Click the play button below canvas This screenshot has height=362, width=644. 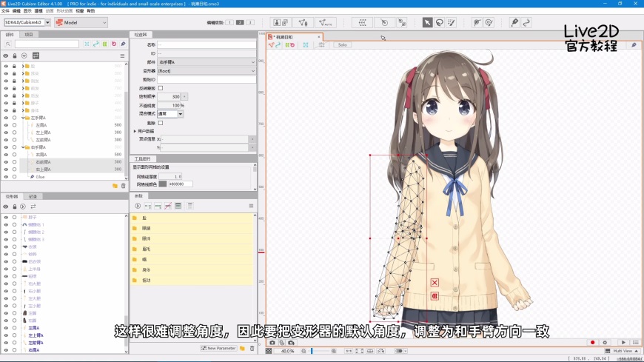pos(623,342)
